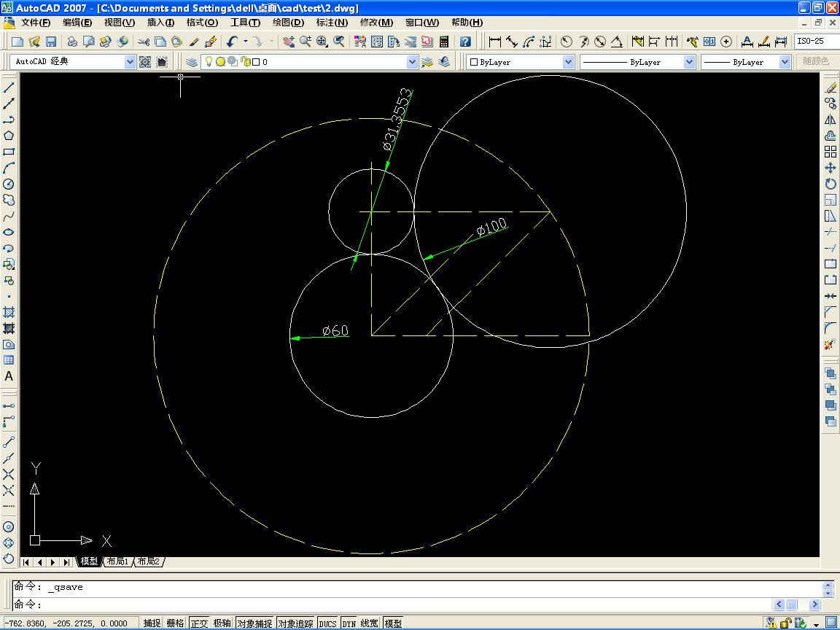Select the Spline draw tool

point(9,216)
